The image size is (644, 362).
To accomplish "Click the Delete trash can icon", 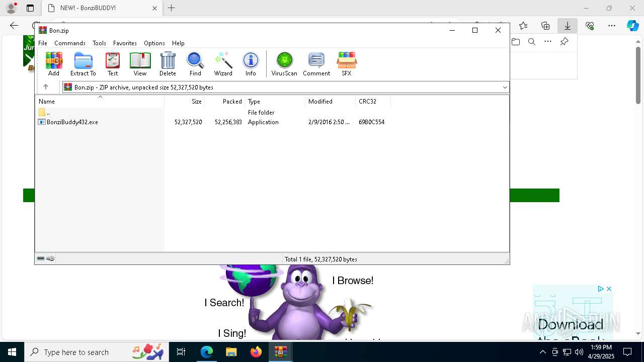I will (x=168, y=64).
